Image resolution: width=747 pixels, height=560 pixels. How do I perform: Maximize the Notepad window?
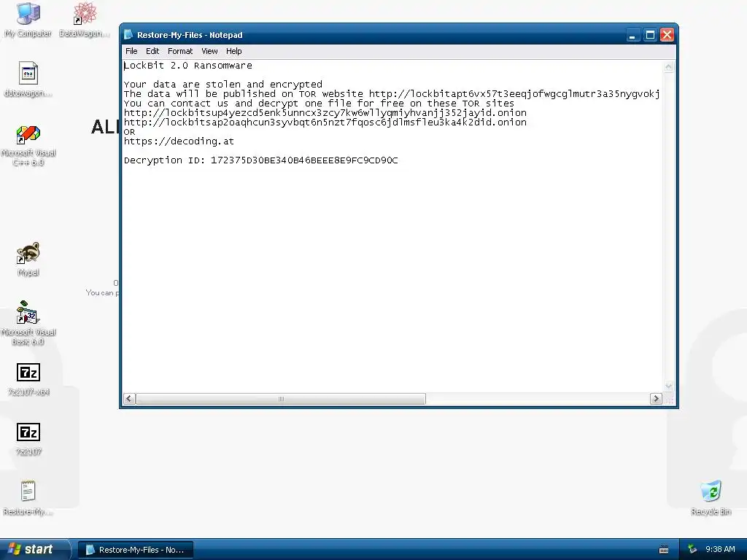(650, 35)
